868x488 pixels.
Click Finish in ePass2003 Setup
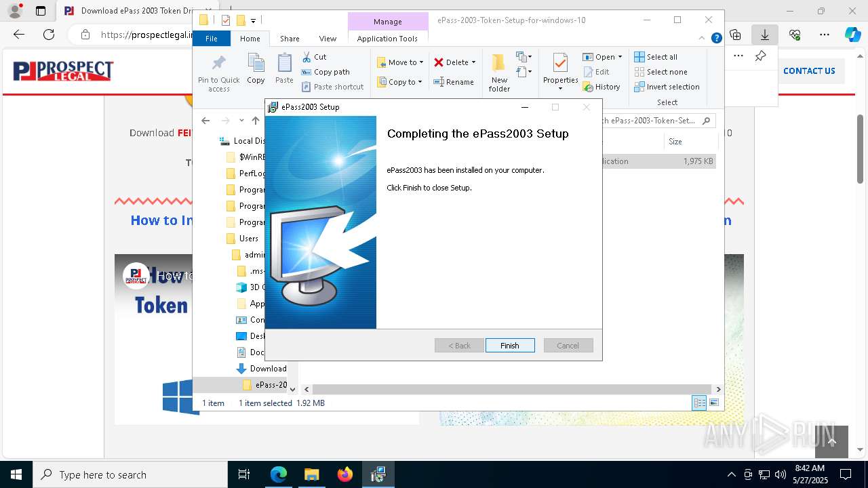[x=510, y=346]
